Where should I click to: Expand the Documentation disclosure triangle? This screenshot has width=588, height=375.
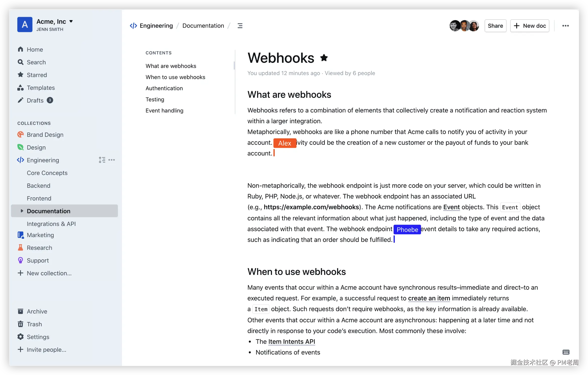(x=22, y=211)
